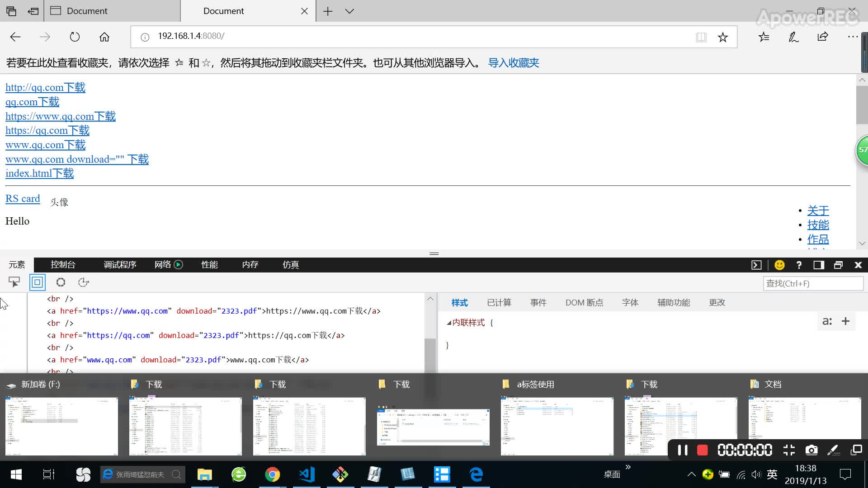Toggle DOM element highlighting box icon
Viewport: 868px width, 488px height.
[38, 282]
